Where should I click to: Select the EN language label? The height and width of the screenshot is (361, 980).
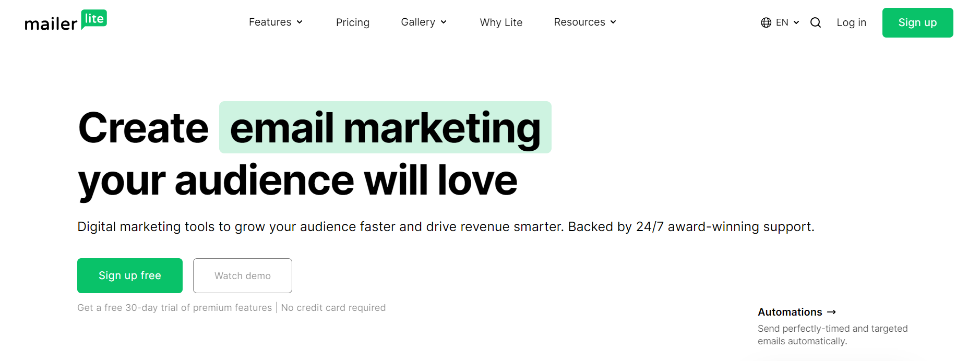coord(782,22)
